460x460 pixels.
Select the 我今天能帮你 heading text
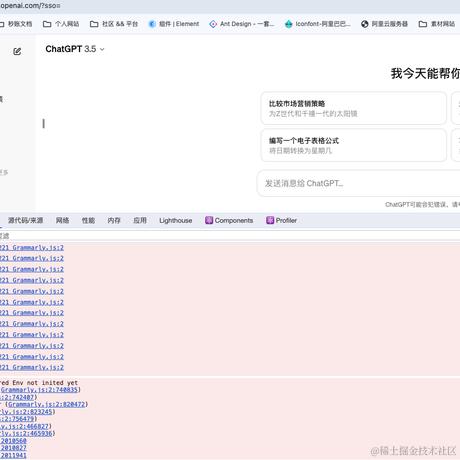click(425, 73)
